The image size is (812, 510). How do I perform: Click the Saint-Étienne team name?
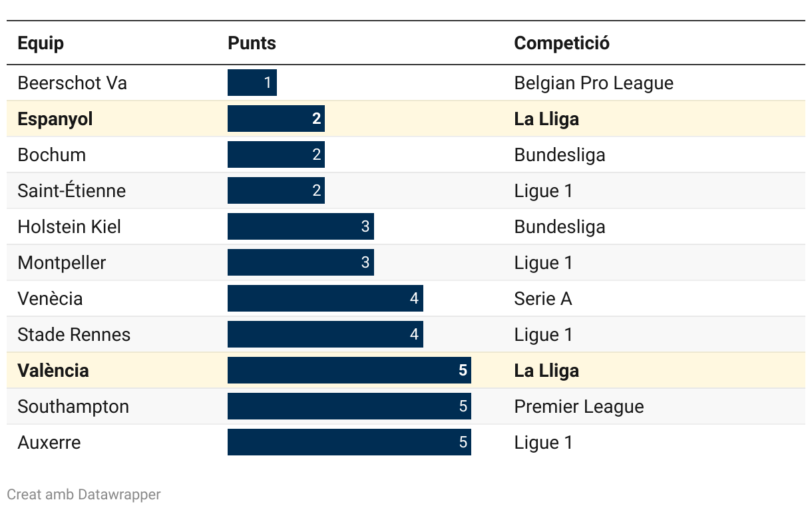pos(71,191)
